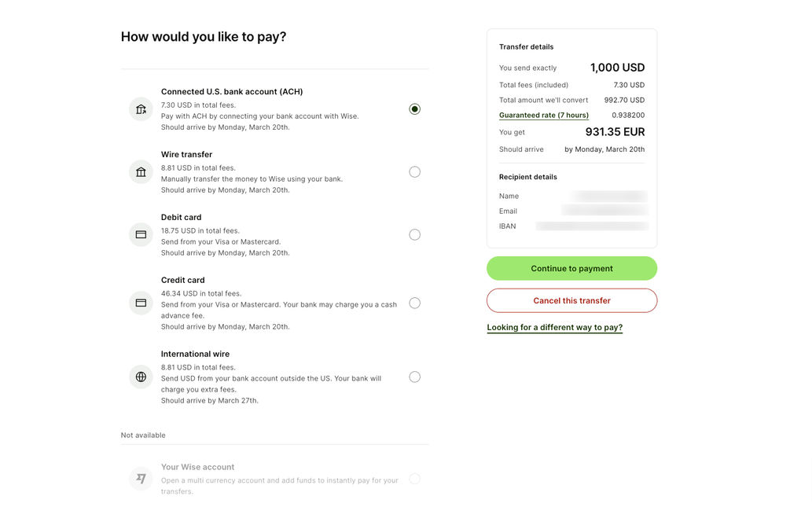
Task: Click the Connected U.S. bank account icon
Action: (x=141, y=109)
